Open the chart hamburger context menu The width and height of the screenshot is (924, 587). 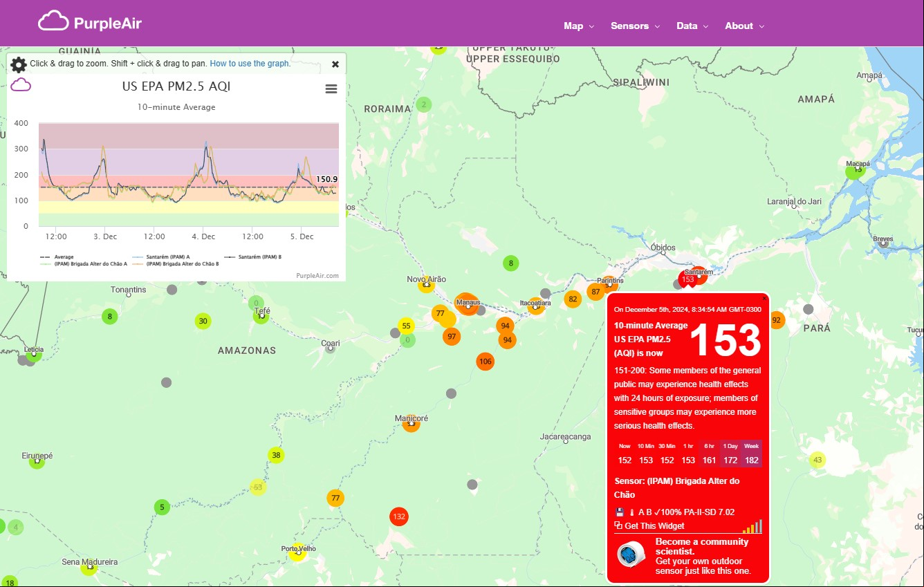[x=331, y=88]
